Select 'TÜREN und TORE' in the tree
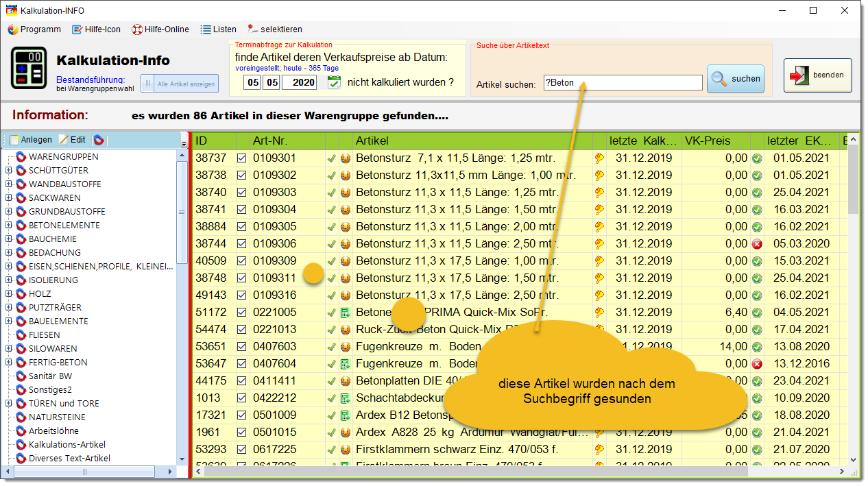Screen dimensions: 868x486 [x=64, y=404]
